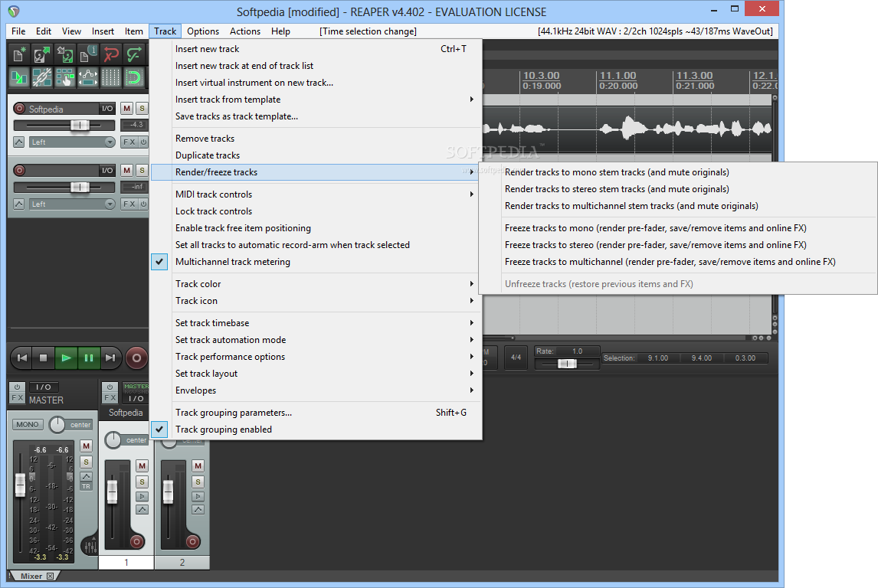The width and height of the screenshot is (878, 588).
Task: Open I/O routing for Softpedia track
Action: tap(107, 109)
